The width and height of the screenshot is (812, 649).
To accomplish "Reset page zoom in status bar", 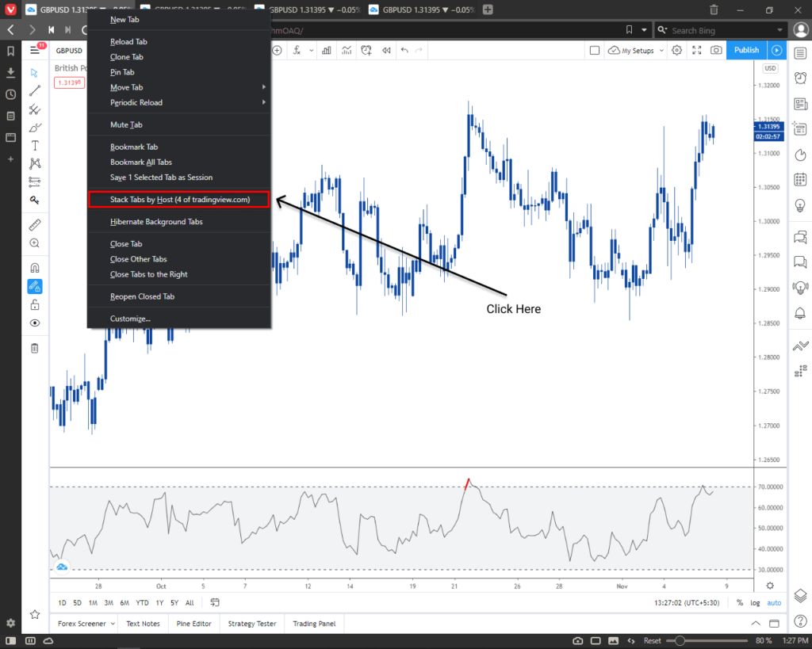I will [x=652, y=641].
